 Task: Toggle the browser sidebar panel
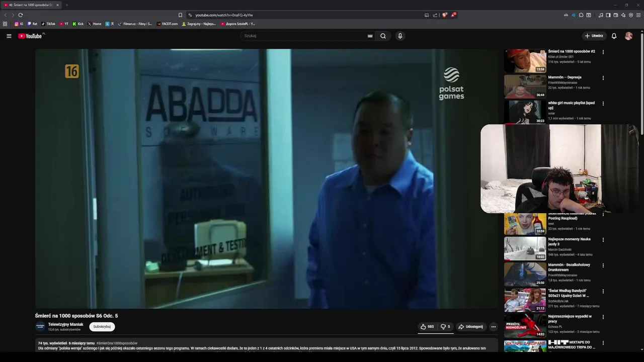point(608,15)
